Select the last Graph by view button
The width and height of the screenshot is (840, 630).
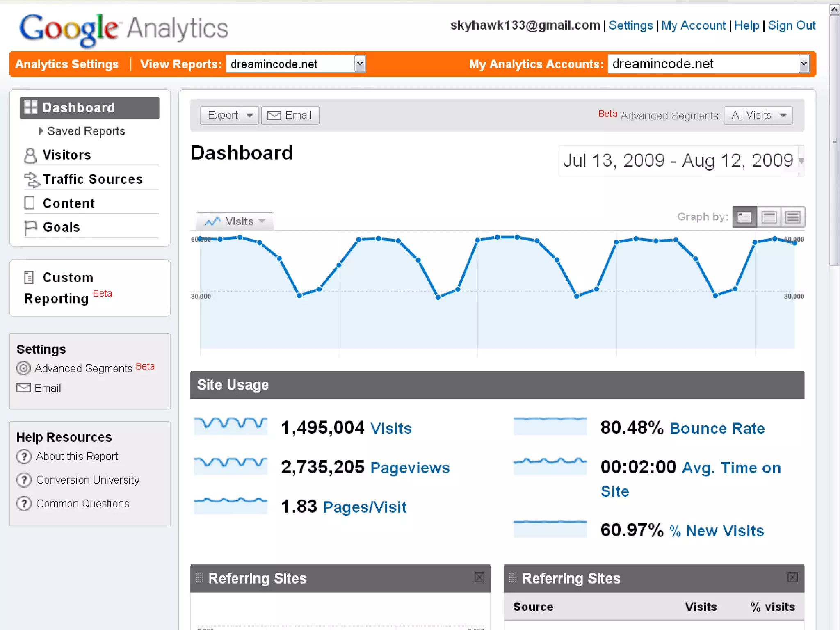point(793,217)
